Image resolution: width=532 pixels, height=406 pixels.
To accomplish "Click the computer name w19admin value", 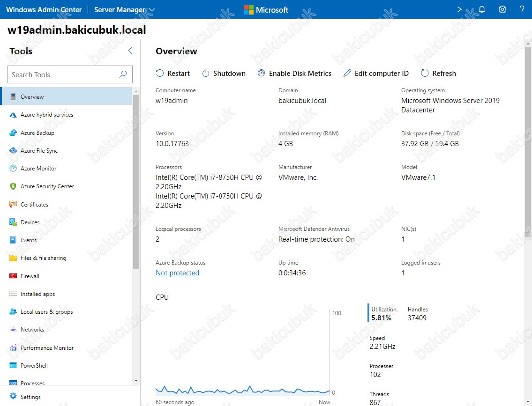I will pos(172,101).
